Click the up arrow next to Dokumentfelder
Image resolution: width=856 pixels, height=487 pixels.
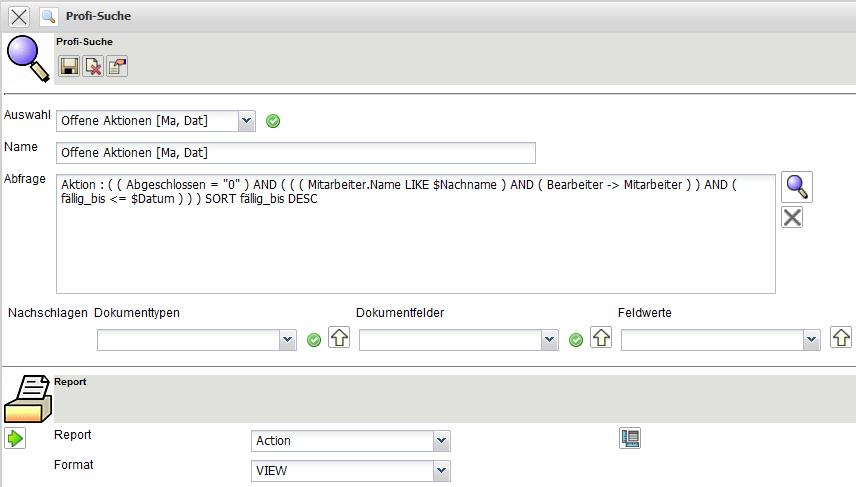coord(601,338)
